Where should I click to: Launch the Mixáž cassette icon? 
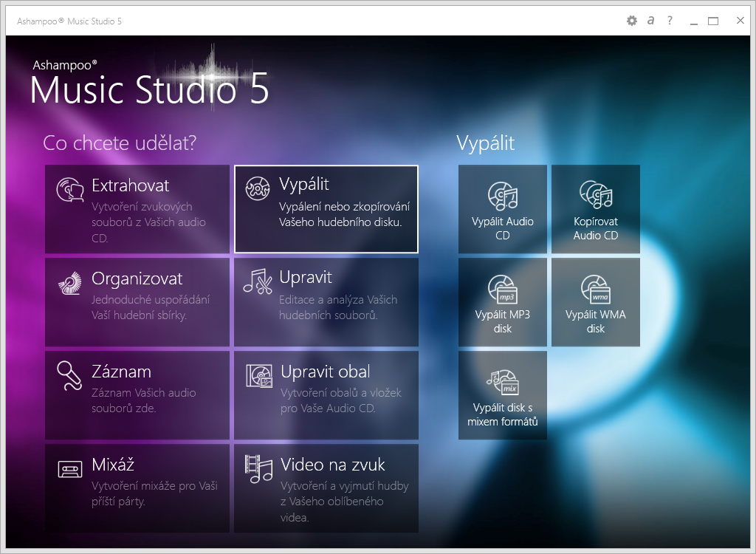pos(70,469)
